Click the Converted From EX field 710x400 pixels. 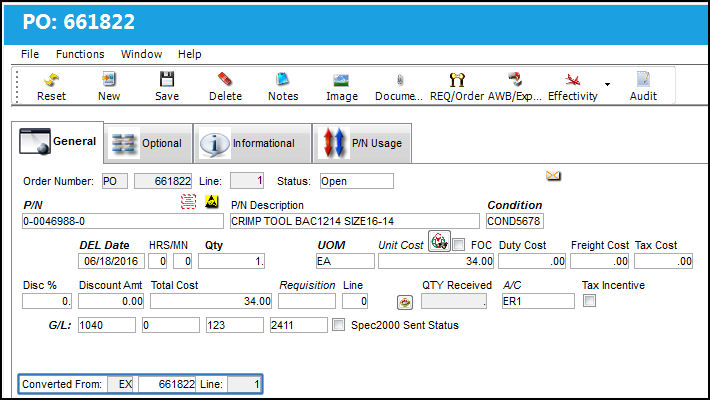pos(120,384)
